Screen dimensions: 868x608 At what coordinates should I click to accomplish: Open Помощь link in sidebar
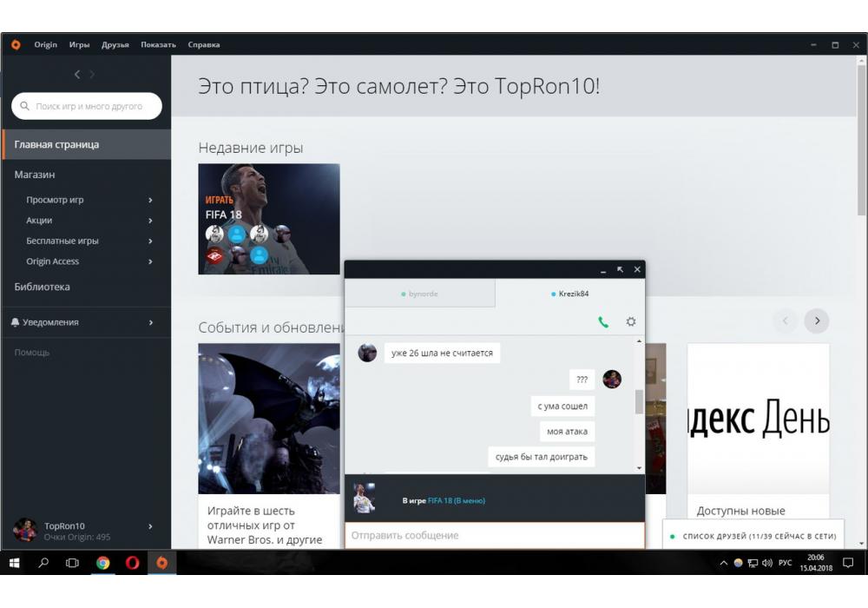[x=32, y=352]
